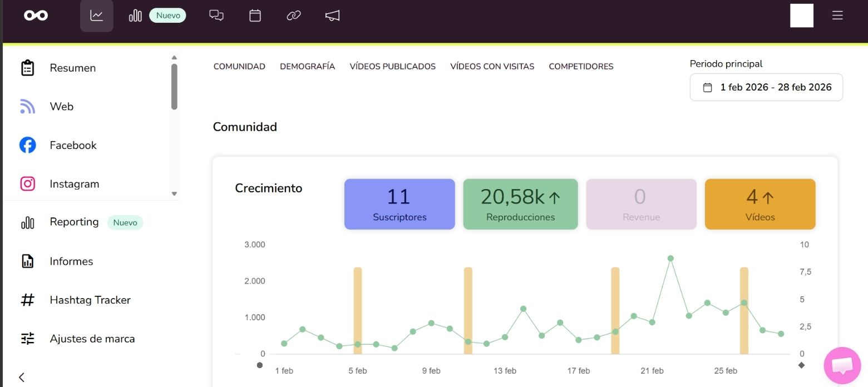Click the Ajustes de marca sliders icon
868x387 pixels.
pyautogui.click(x=27, y=339)
